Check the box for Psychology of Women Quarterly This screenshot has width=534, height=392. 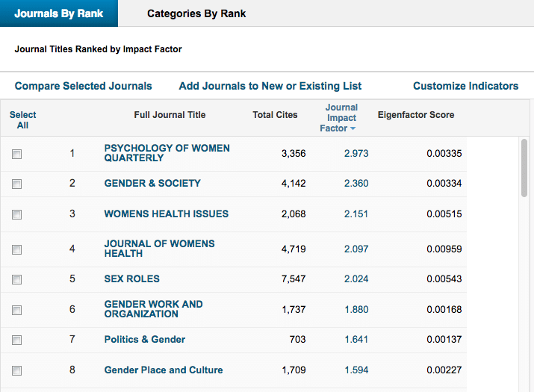tap(17, 154)
